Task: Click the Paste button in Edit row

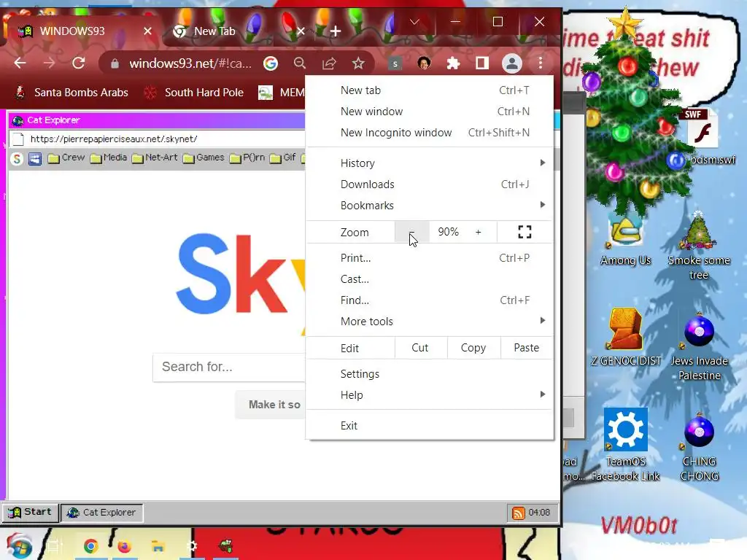Action: (x=527, y=348)
